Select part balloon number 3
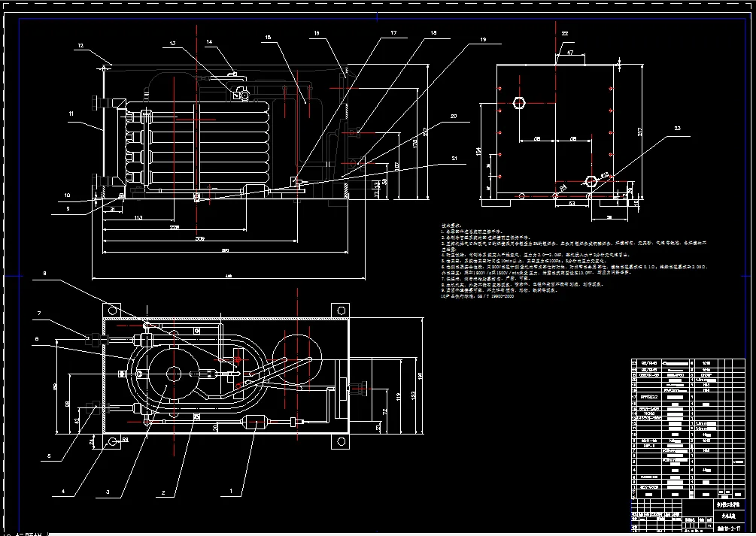The width and height of the screenshot is (756, 536). (108, 492)
